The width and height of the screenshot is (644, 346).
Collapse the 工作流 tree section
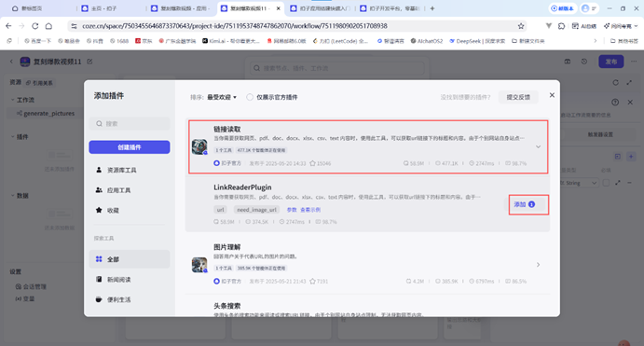pyautogui.click(x=13, y=100)
